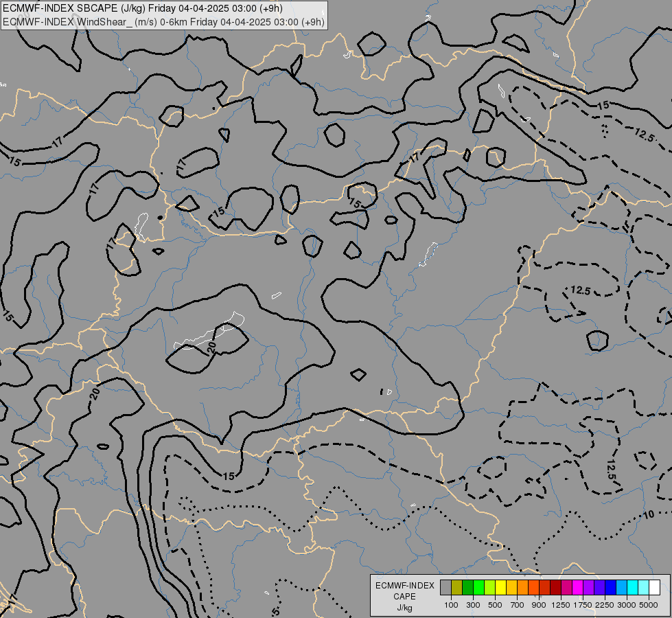Click the amber swatch left of 700 tick
672x618 pixels.
coord(511,587)
